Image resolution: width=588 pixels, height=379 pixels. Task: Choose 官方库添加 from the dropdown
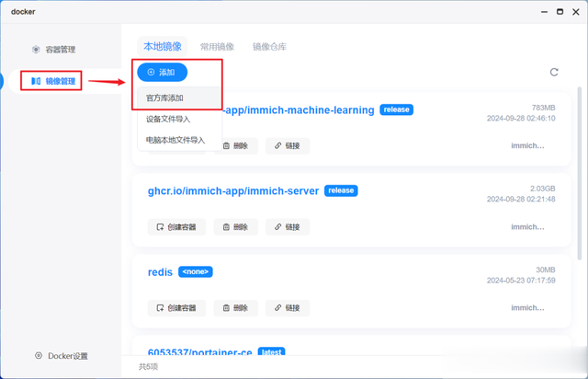click(179, 98)
